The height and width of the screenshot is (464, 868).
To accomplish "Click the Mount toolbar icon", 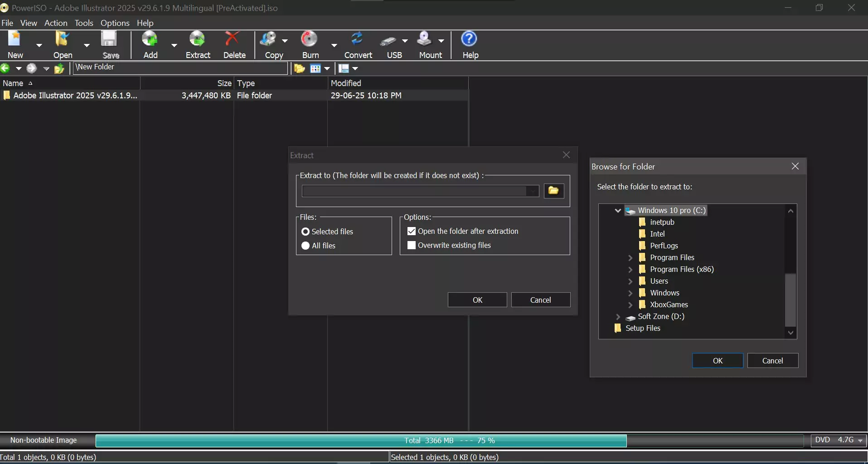I will (x=424, y=39).
